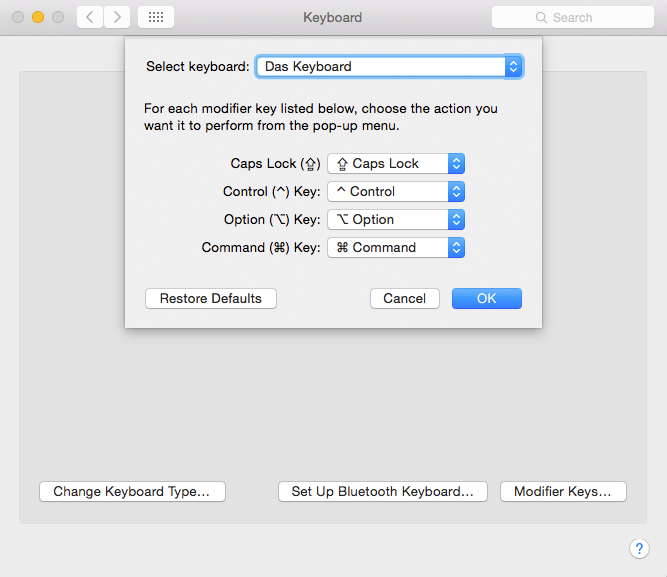Screen dimensions: 667x577
Task: Click Restore Defaults button
Action: (211, 298)
